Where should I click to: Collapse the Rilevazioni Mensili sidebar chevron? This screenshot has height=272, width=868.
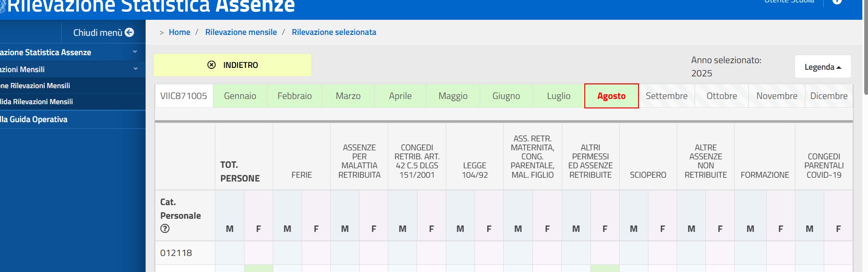tap(135, 69)
